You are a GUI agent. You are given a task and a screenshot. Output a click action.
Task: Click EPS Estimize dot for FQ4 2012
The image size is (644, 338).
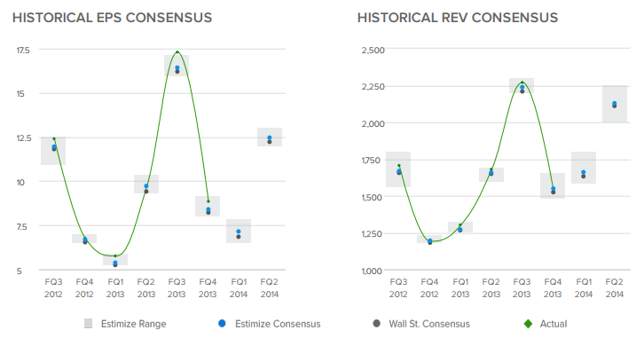[x=85, y=239]
